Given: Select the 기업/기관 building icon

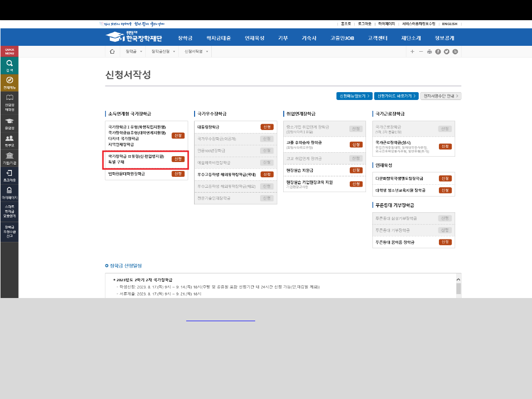Looking at the screenshot, I should (x=9, y=158).
